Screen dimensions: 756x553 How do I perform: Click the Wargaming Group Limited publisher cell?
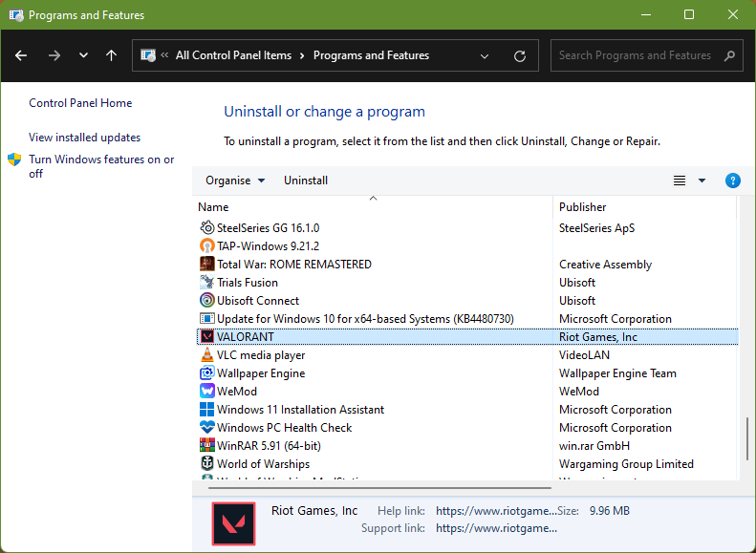[x=626, y=464]
